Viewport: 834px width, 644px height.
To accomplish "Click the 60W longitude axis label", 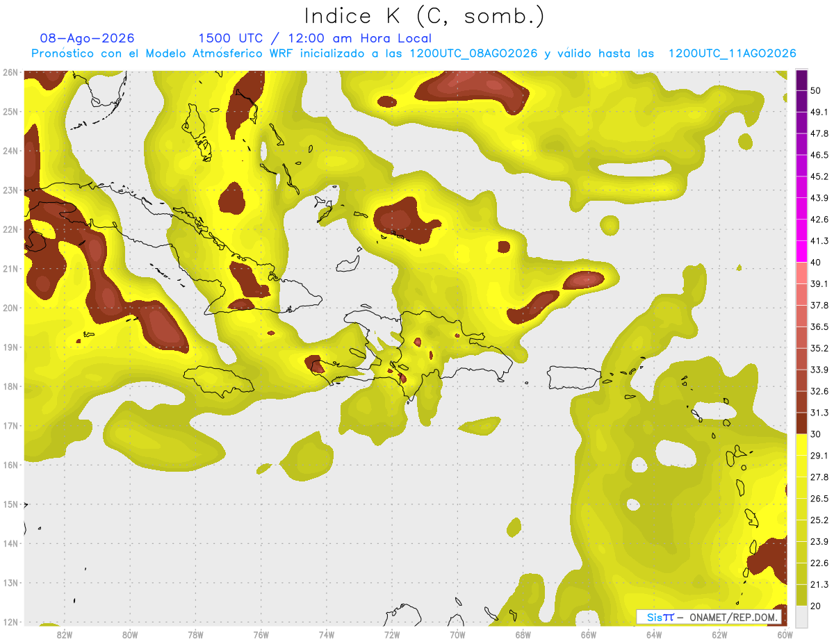I will 785,634.
